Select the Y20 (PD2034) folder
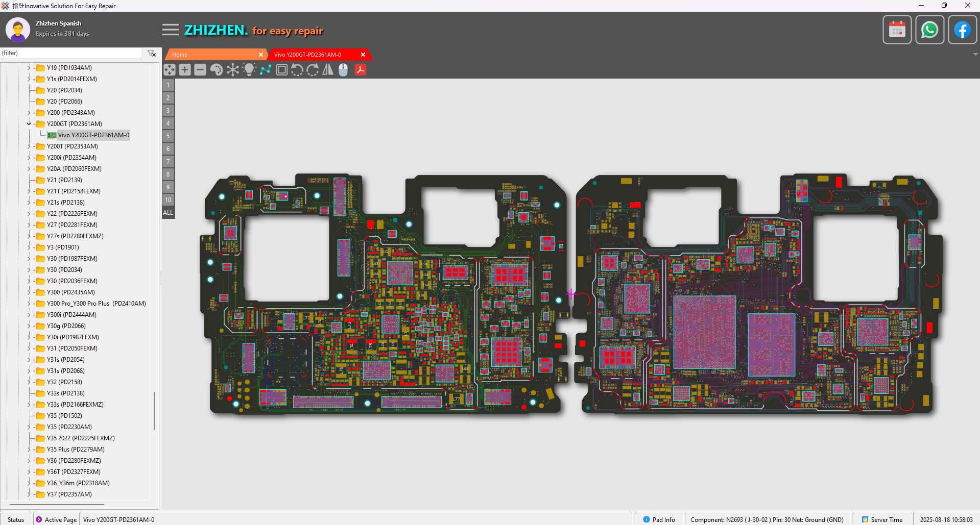The image size is (980, 525). tap(64, 90)
